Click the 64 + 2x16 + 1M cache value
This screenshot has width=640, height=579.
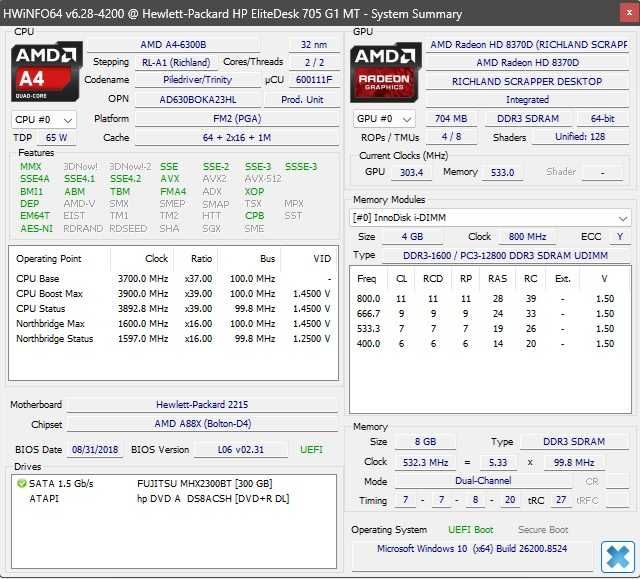tap(237, 138)
